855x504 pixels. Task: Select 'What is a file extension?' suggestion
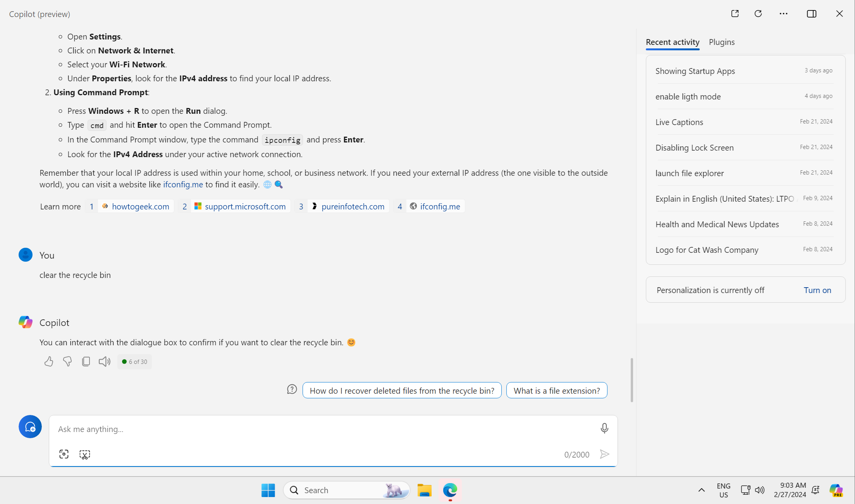[557, 390]
